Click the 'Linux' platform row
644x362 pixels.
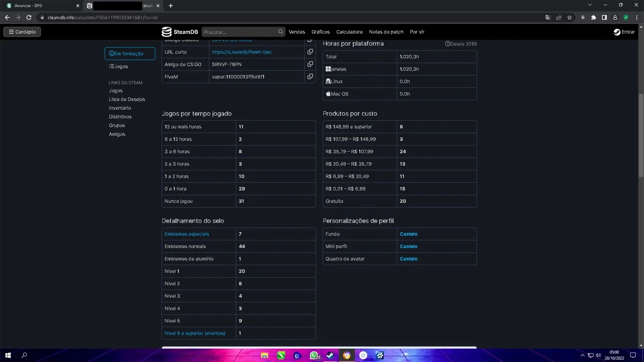tap(400, 81)
